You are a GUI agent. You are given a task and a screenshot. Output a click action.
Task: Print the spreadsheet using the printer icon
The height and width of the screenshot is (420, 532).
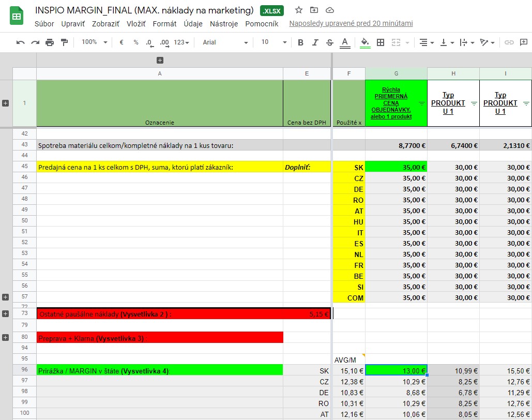50,42
